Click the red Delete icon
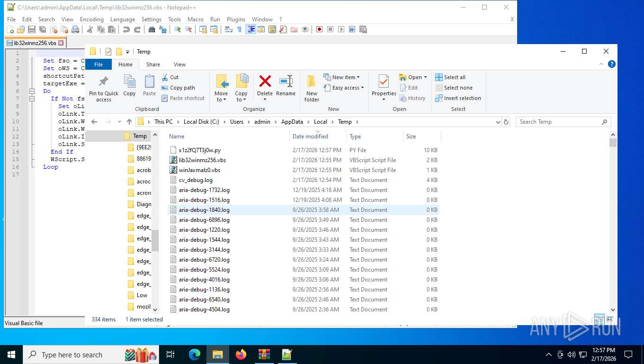644x364 pixels. pos(265,82)
